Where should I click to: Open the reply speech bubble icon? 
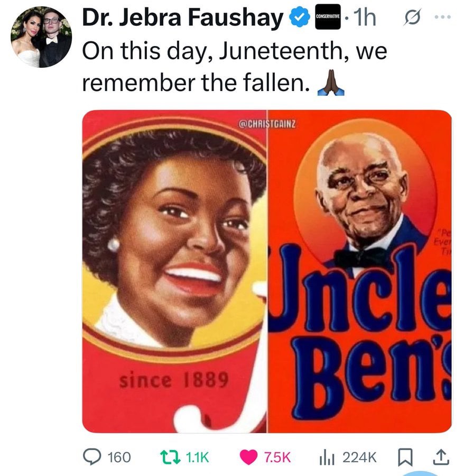pyautogui.click(x=92, y=457)
